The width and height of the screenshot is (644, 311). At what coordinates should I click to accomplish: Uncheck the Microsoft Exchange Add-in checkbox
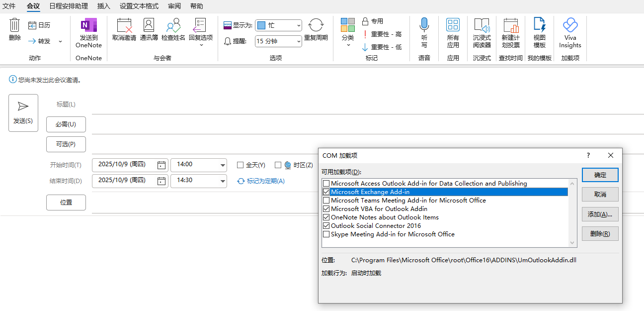[x=326, y=192]
